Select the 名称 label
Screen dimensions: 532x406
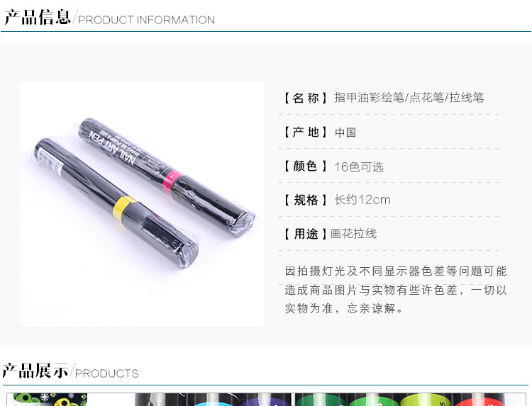305,98
